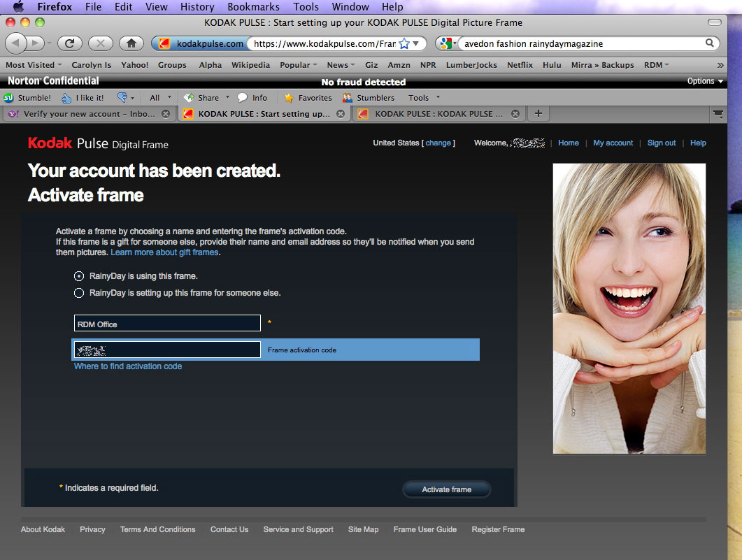Go forward with the Forward arrow button

coord(35,43)
